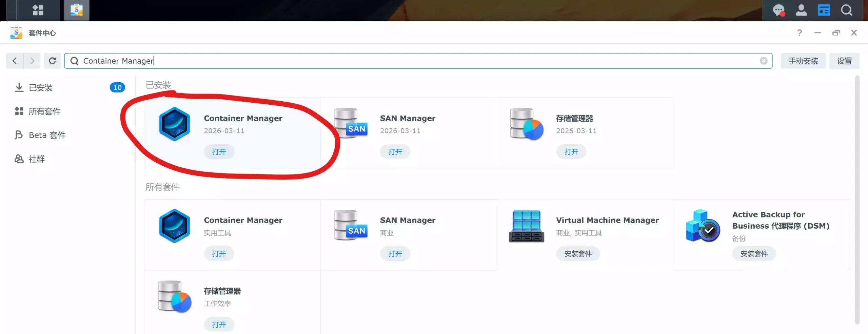868x334 pixels.
Task: Click 存储管理器 icon under 所有套件
Action: point(175,296)
